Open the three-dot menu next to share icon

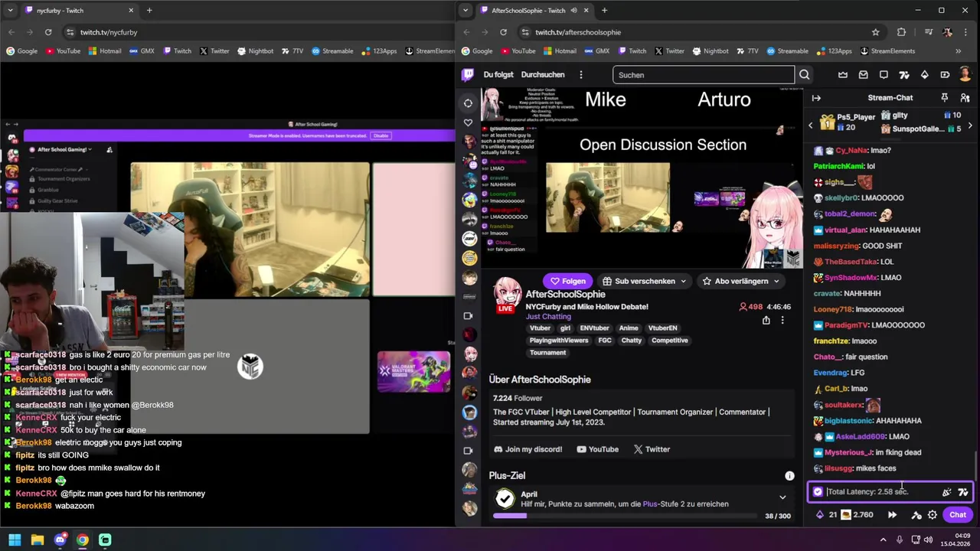782,321
